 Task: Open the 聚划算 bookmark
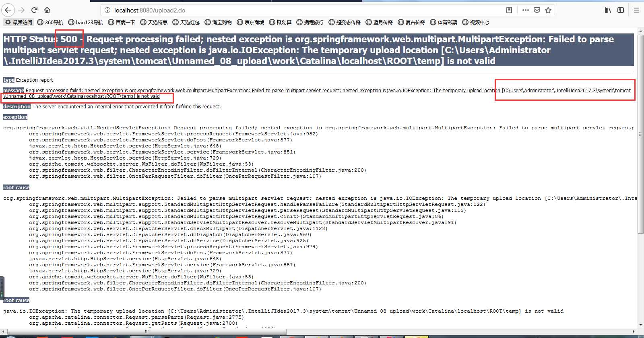(x=280, y=22)
